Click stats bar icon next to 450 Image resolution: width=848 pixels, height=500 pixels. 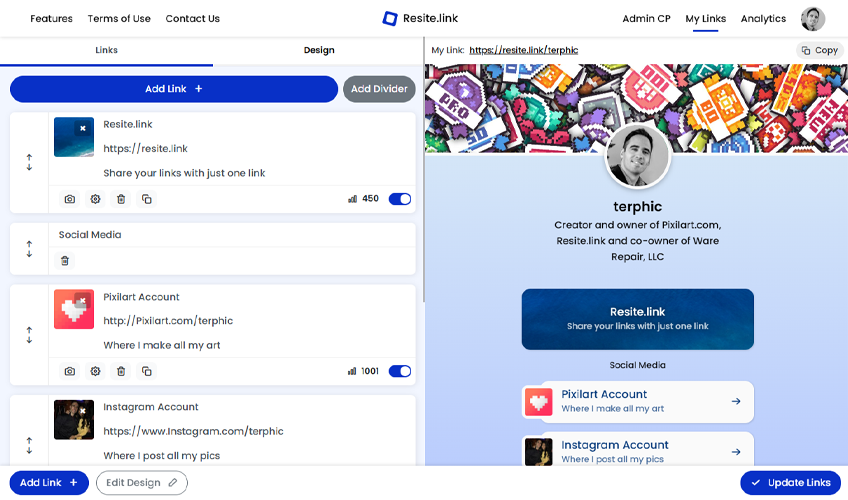(x=353, y=199)
